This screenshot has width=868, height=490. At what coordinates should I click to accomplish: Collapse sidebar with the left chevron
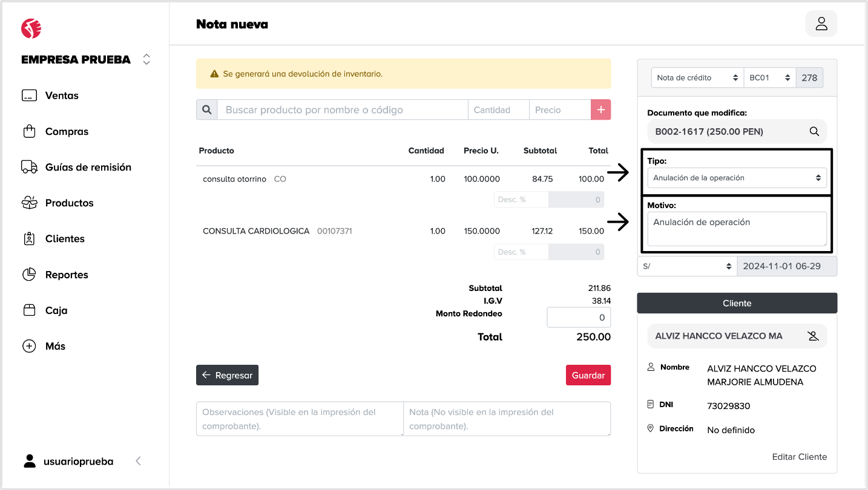(138, 461)
